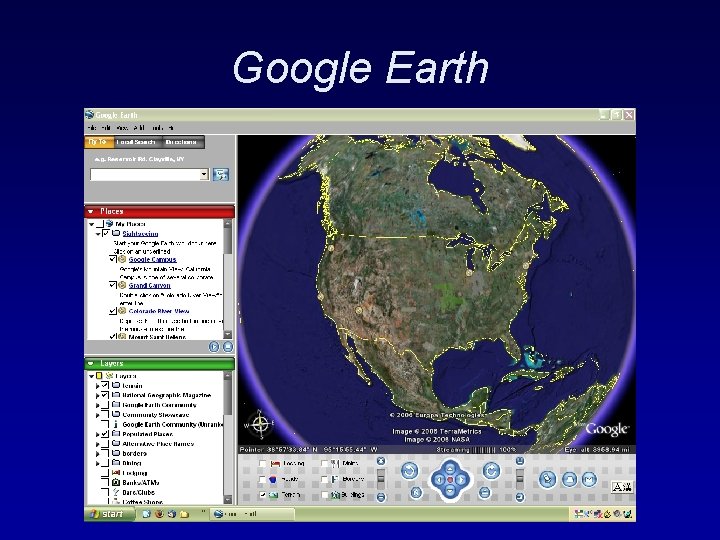Pan right with navigation pad arrow
This screenshot has width=720, height=540.
pos(461,479)
